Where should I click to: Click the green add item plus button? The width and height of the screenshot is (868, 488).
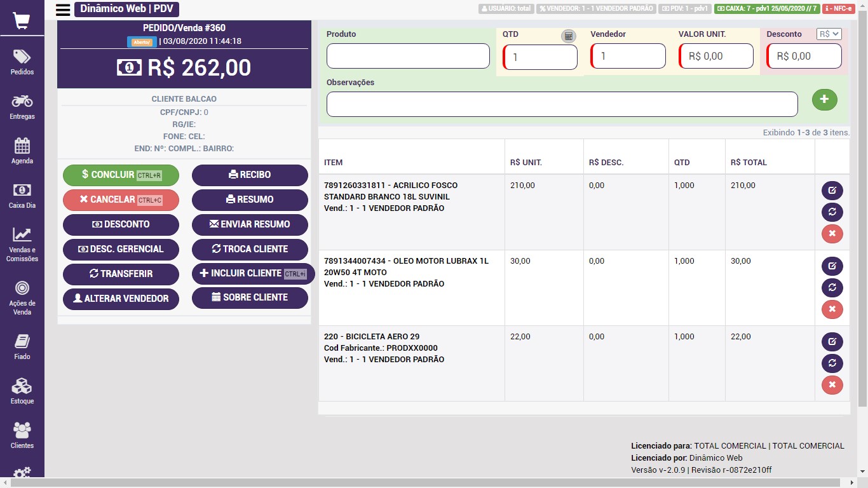824,99
